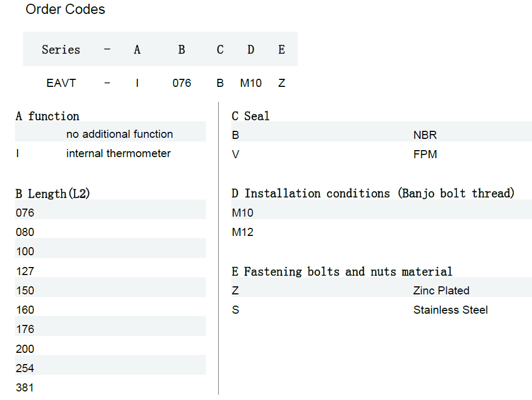Select the "internal thermometer" function option
Screen dimensions: 532x400
click(118, 153)
